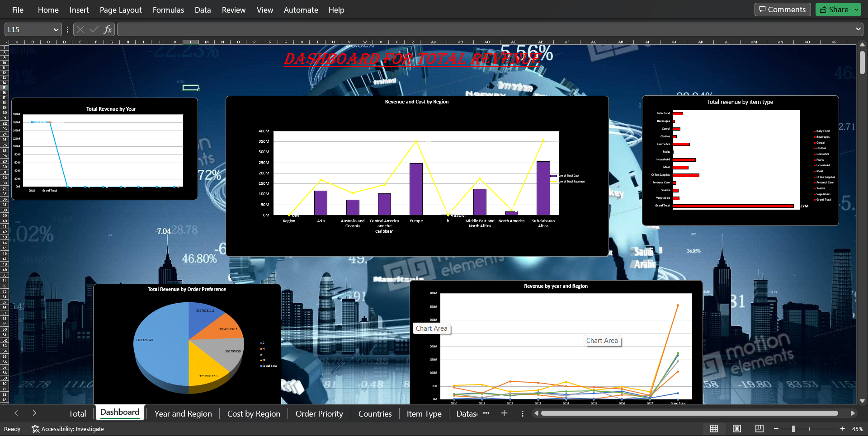
Task: Click the Accessibility Investigate status icon
Action: point(36,429)
